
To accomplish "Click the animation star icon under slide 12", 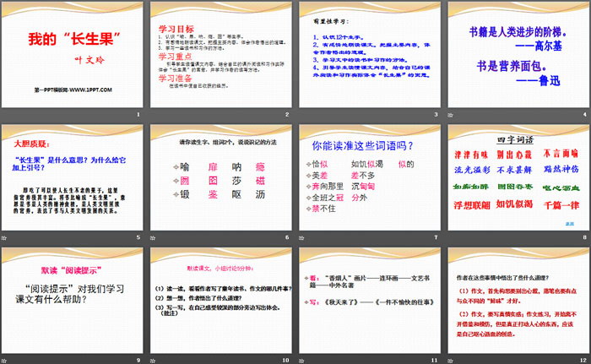I will [450, 361].
